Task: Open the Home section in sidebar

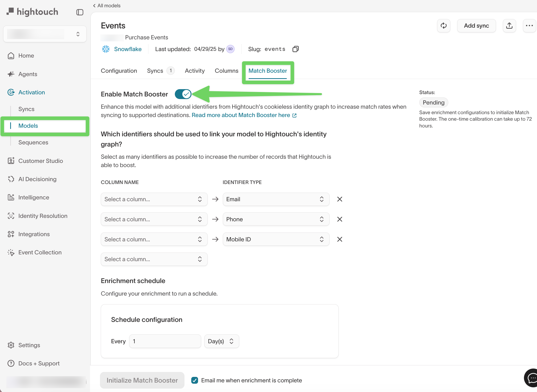Action: 26,56
